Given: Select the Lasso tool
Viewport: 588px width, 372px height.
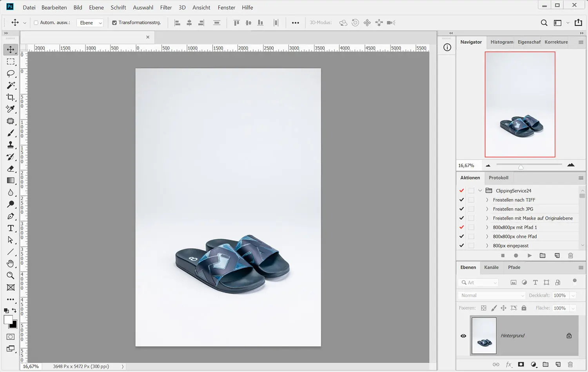Looking at the screenshot, I should [x=11, y=74].
